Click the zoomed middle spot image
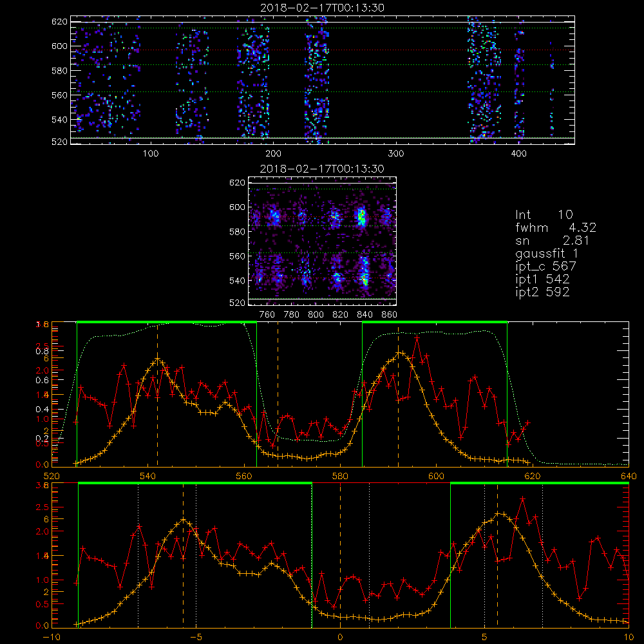Screen dimensions: 644x644 (x=323, y=241)
